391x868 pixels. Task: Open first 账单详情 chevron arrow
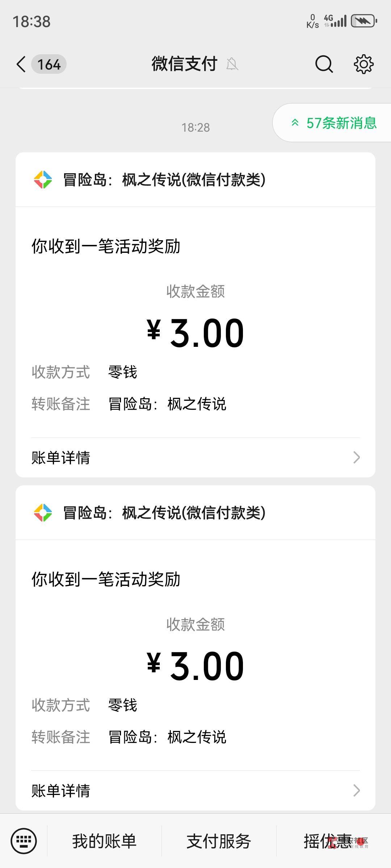pos(356,458)
